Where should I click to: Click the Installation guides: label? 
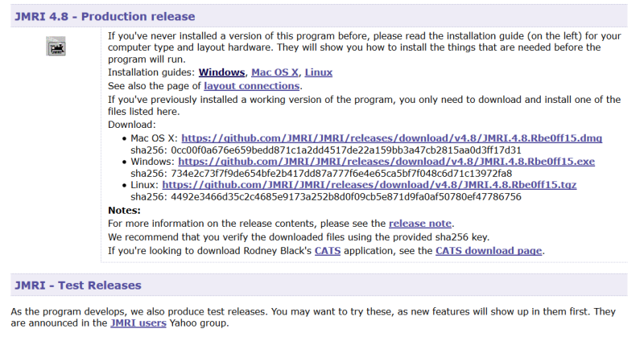151,72
